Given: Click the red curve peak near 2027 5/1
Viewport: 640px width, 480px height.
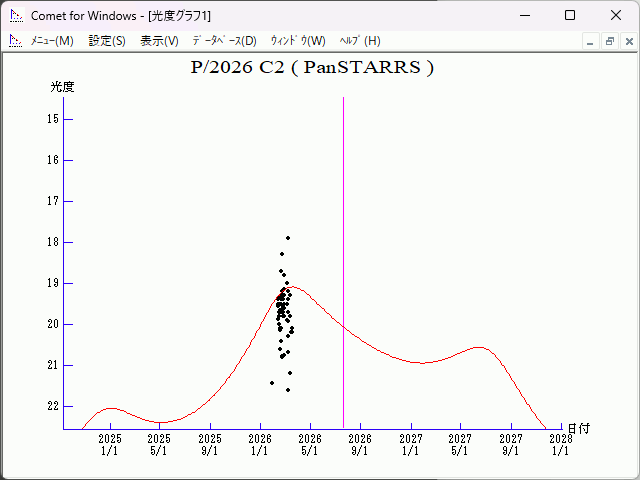Looking at the screenshot, I should pos(480,348).
